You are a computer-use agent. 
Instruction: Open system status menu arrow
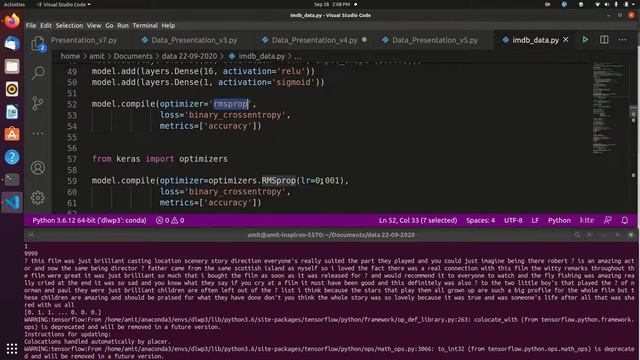[634, 4]
